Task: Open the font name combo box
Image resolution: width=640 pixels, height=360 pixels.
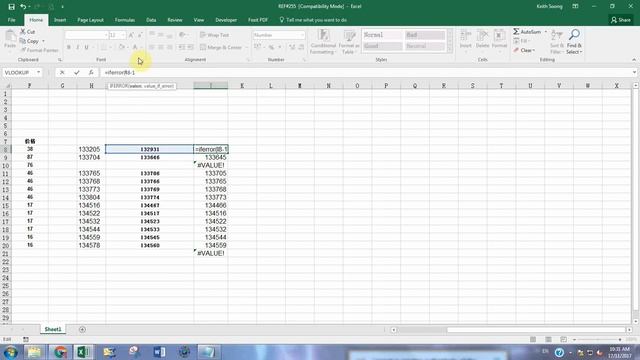Action: coord(86,35)
